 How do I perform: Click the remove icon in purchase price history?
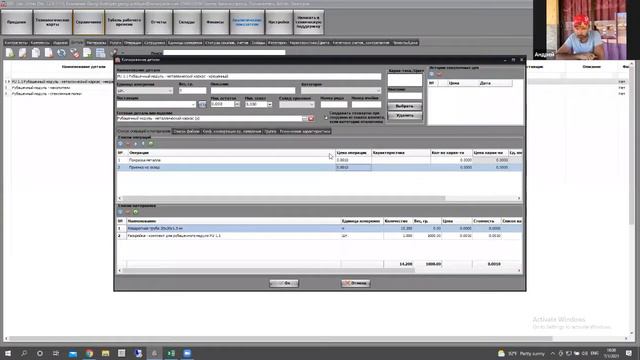(439, 74)
